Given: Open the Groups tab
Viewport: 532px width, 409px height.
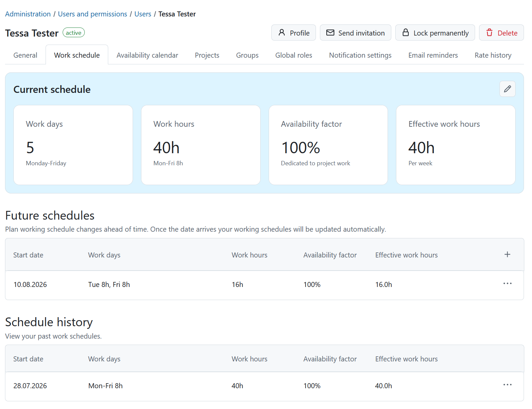Looking at the screenshot, I should (x=247, y=55).
